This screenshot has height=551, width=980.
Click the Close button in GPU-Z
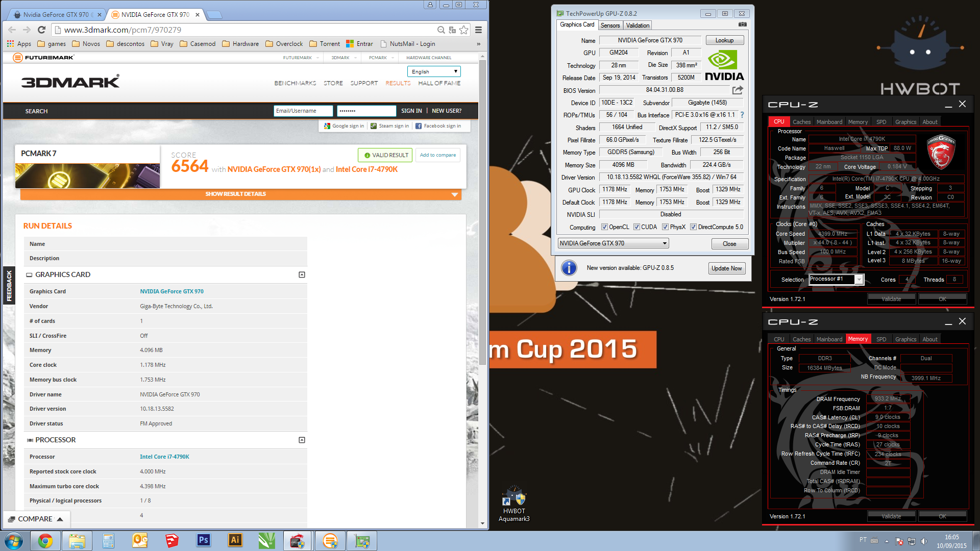(x=729, y=244)
